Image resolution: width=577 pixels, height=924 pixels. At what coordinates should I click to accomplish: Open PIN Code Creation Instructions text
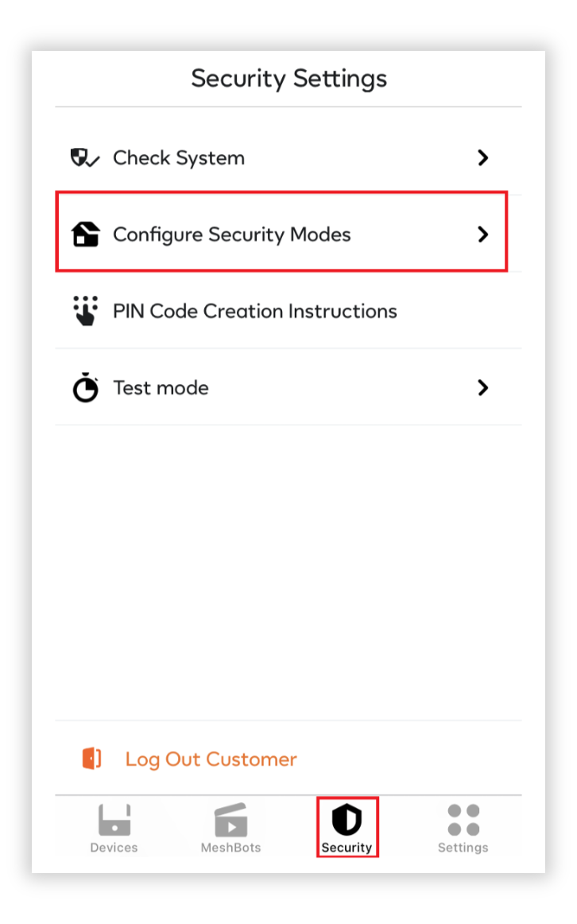(255, 311)
